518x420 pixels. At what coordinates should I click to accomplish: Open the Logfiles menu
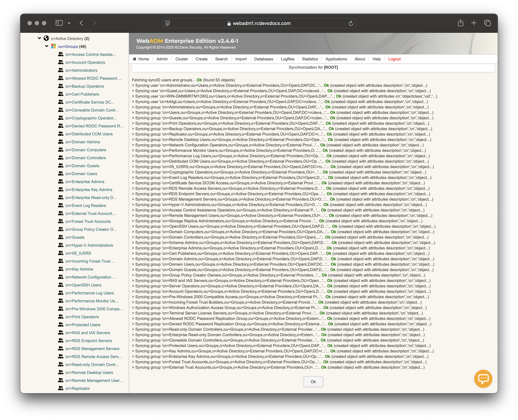click(287, 59)
